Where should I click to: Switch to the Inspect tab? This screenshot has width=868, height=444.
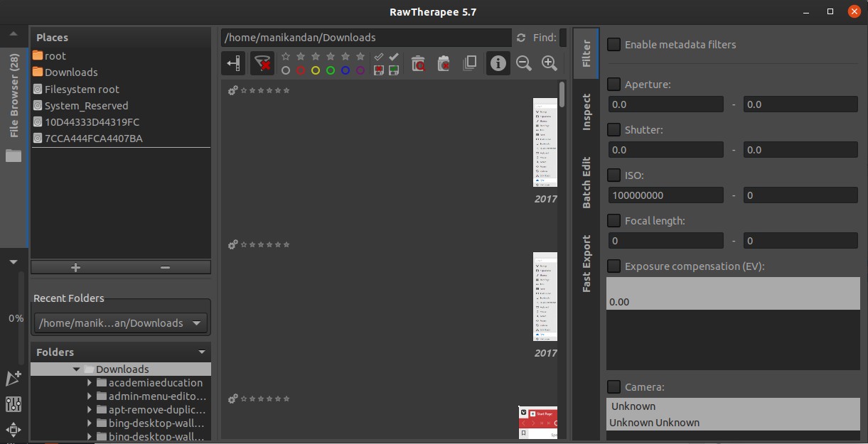click(x=586, y=112)
